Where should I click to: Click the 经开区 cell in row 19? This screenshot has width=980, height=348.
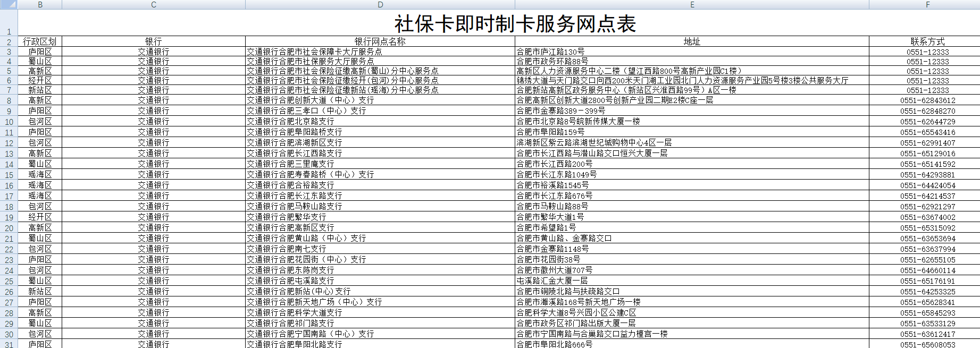click(x=40, y=217)
